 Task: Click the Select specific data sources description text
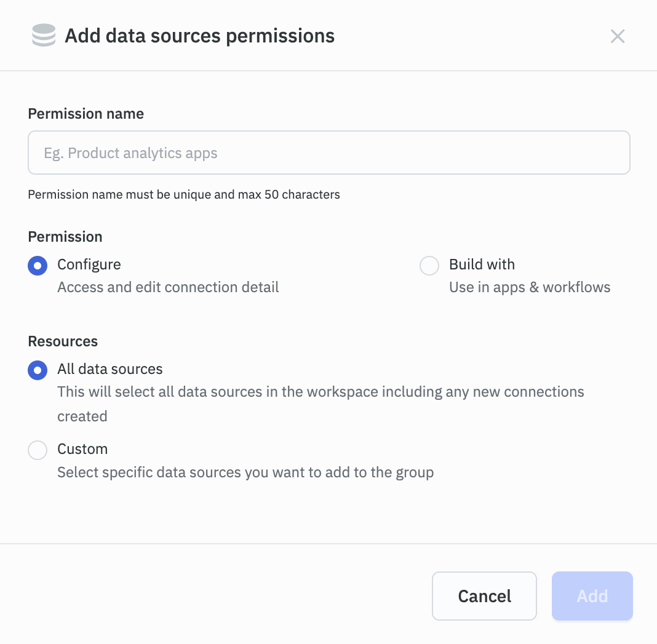coord(244,472)
